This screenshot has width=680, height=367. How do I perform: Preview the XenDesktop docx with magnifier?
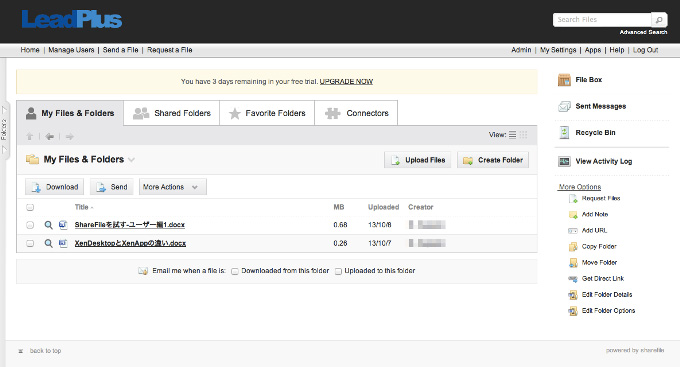(49, 243)
